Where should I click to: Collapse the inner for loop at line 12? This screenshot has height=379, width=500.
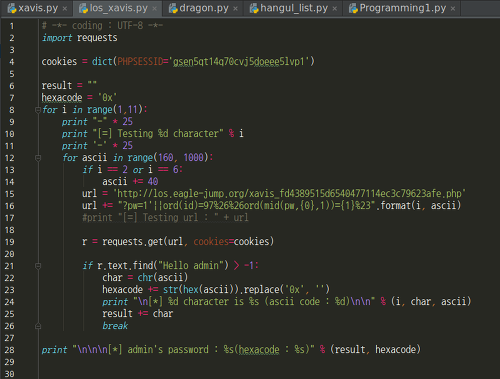(x=38, y=158)
